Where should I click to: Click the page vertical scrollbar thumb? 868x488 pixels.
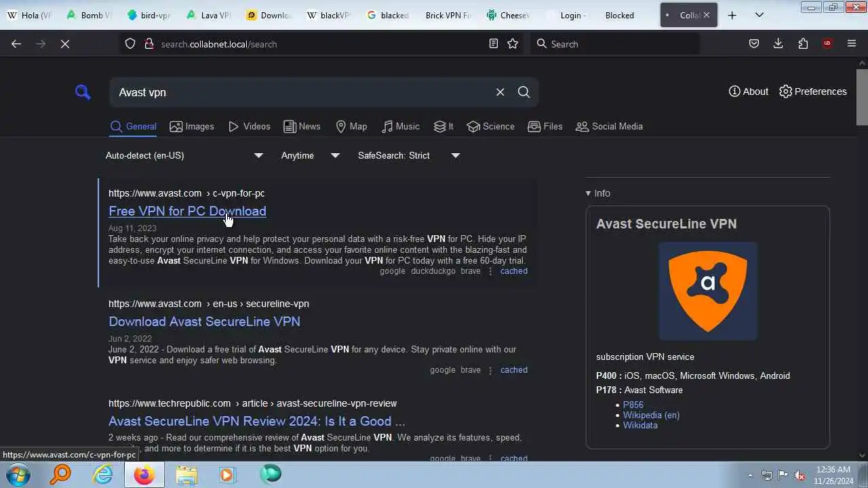click(x=862, y=97)
